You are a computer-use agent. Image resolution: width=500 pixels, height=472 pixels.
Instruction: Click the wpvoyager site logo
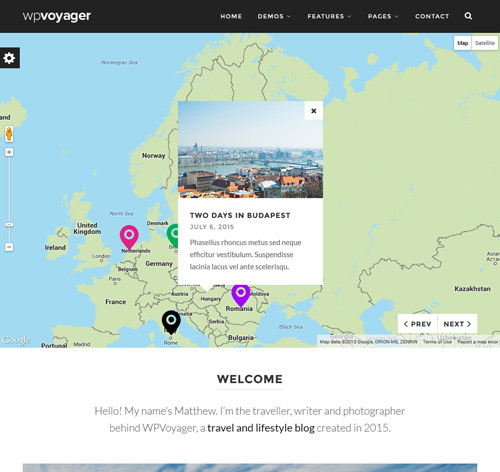pos(57,16)
